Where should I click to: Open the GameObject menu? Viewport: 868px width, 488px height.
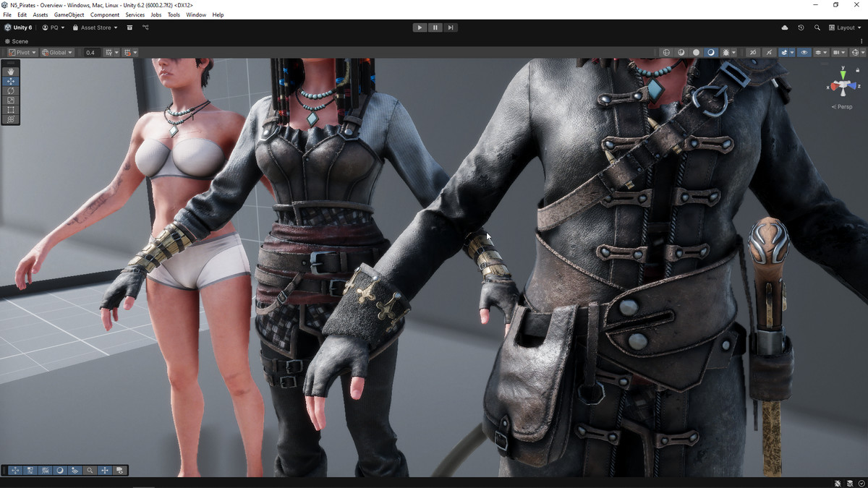click(69, 14)
